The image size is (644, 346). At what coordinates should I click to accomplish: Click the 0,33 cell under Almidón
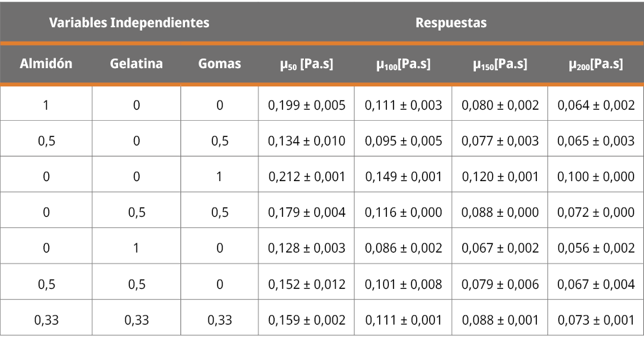pos(46,320)
